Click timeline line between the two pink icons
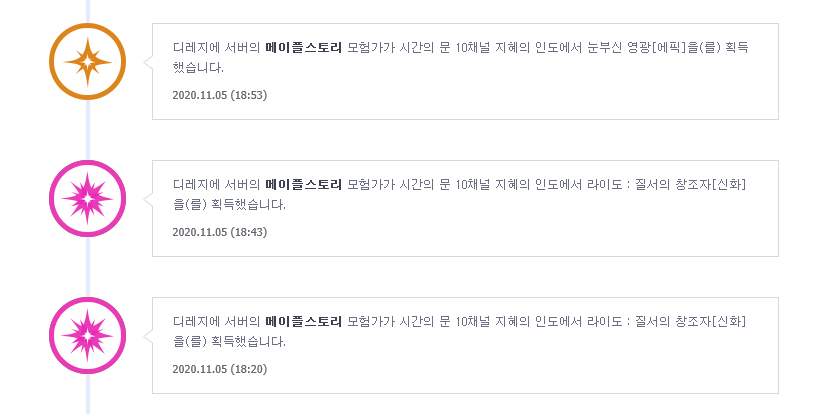The height and width of the screenshot is (414, 827). pyautogui.click(x=88, y=267)
